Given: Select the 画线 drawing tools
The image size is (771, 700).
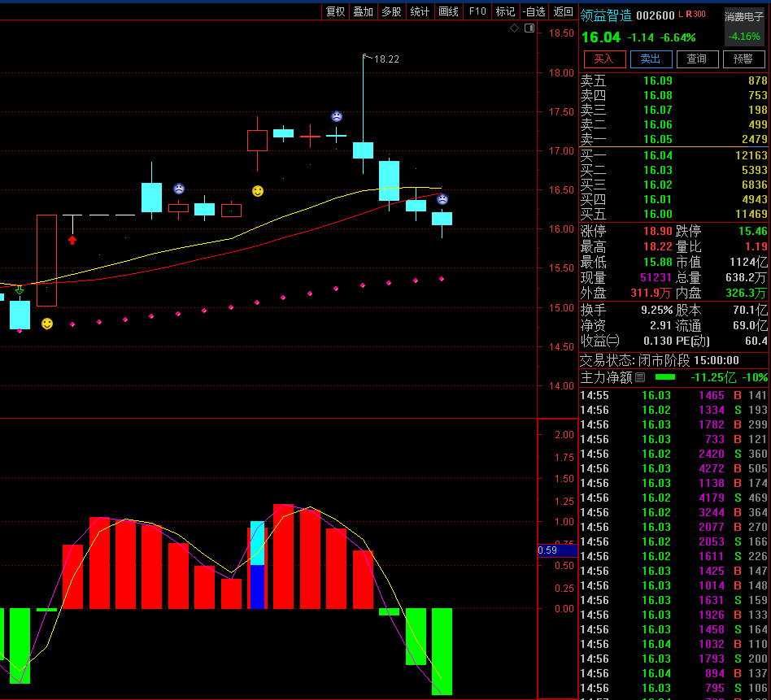Looking at the screenshot, I should click(448, 12).
